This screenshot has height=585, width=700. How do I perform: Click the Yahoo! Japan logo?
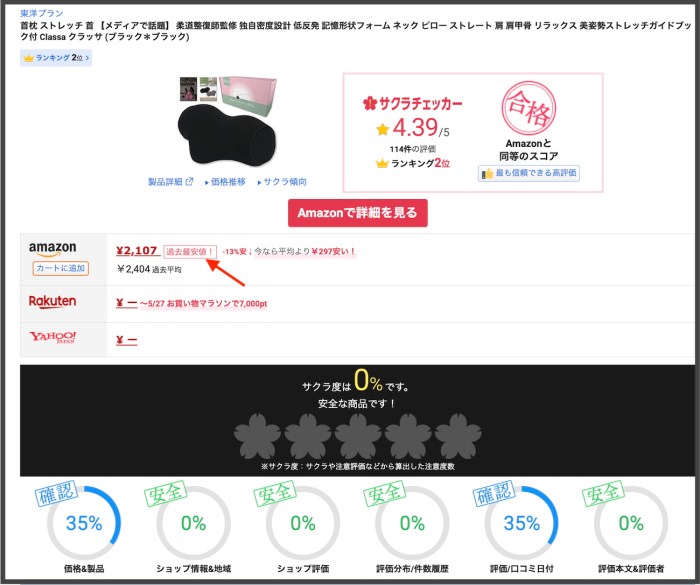(52, 337)
